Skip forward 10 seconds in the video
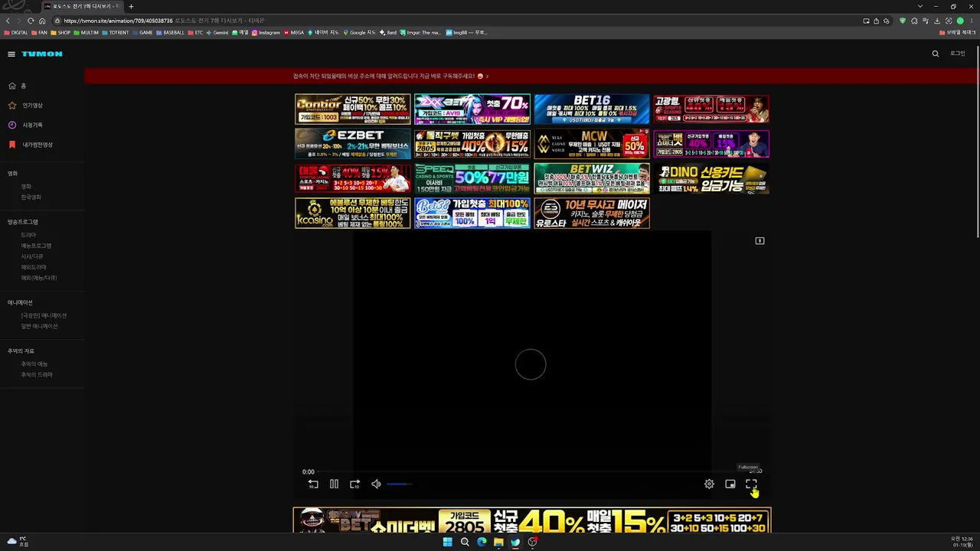 pyautogui.click(x=354, y=484)
